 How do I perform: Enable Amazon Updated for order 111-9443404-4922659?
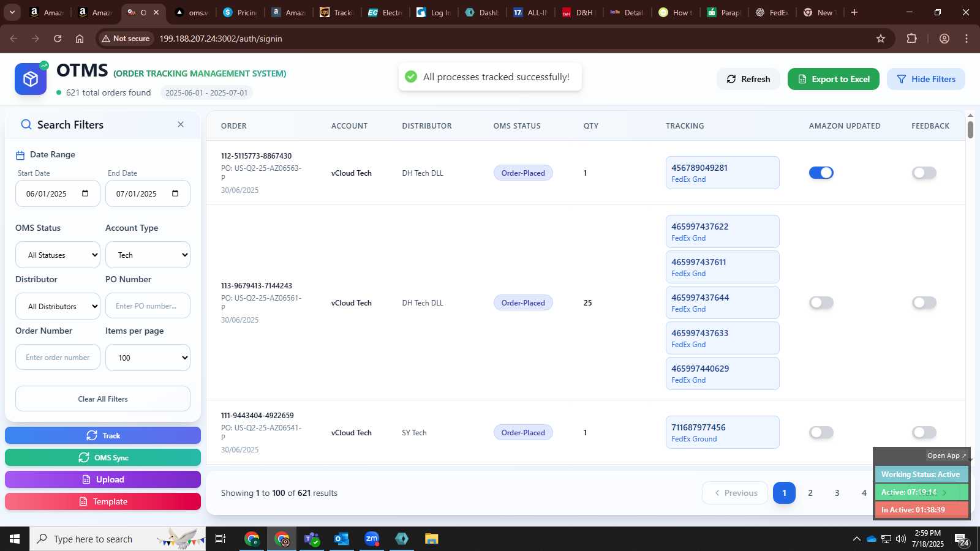tap(821, 432)
